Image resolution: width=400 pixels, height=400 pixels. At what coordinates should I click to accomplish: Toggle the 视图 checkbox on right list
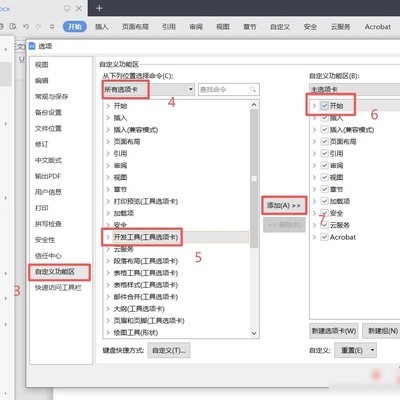click(324, 177)
